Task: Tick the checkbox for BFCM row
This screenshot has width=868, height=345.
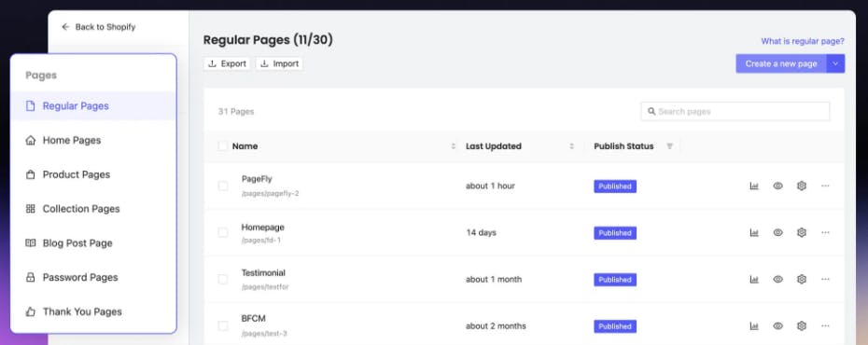Action: coord(222,326)
